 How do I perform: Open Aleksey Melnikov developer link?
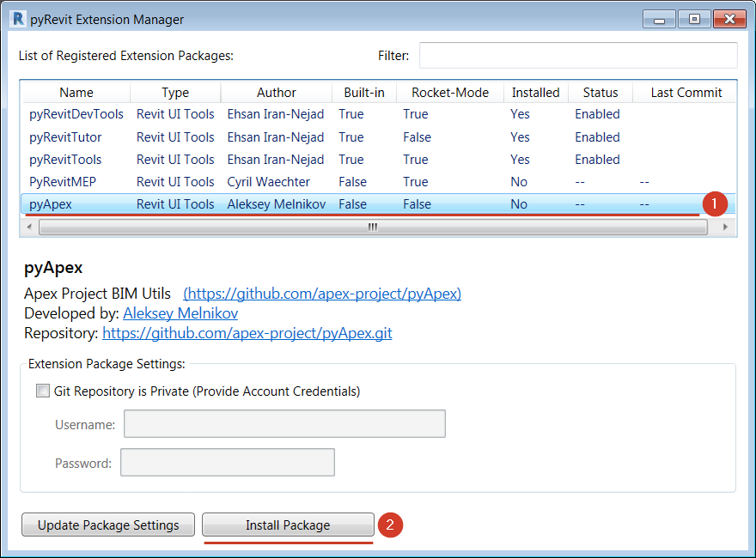click(x=180, y=313)
